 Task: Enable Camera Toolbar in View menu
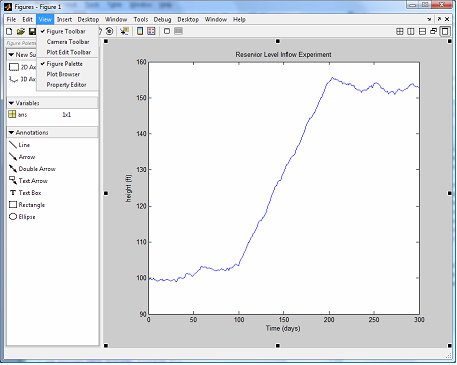click(68, 42)
